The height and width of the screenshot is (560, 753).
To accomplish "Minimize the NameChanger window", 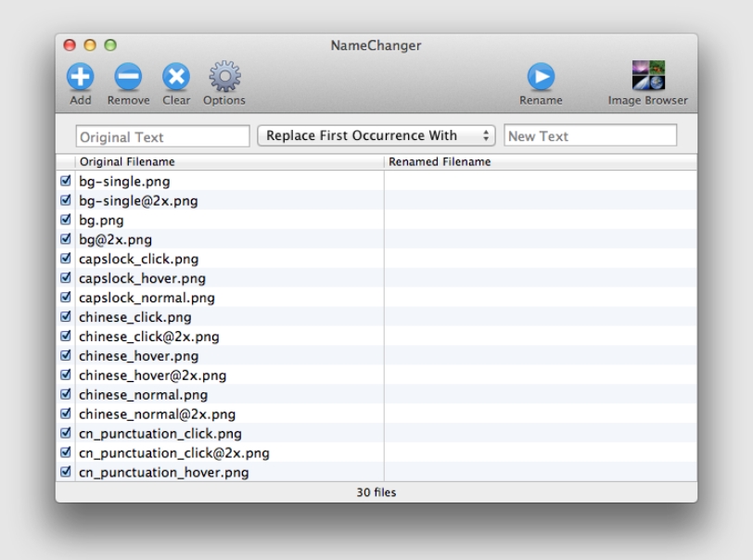I will pyautogui.click(x=90, y=45).
